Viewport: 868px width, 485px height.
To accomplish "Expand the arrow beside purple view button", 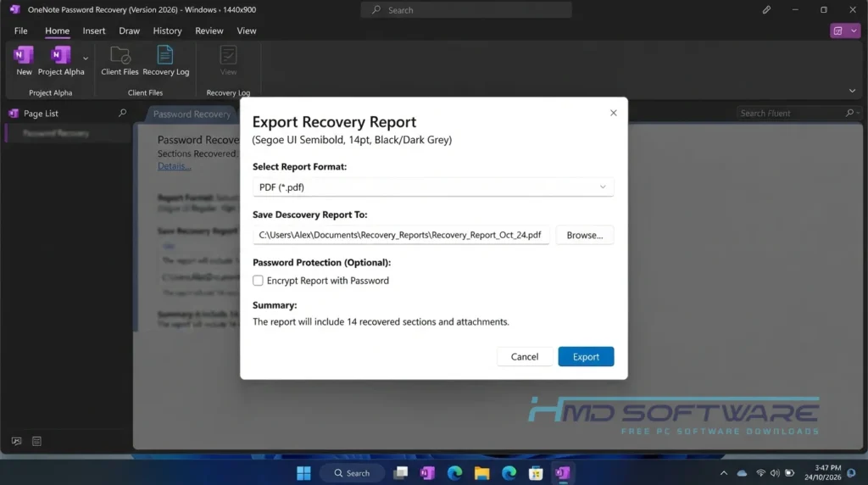I will click(854, 31).
